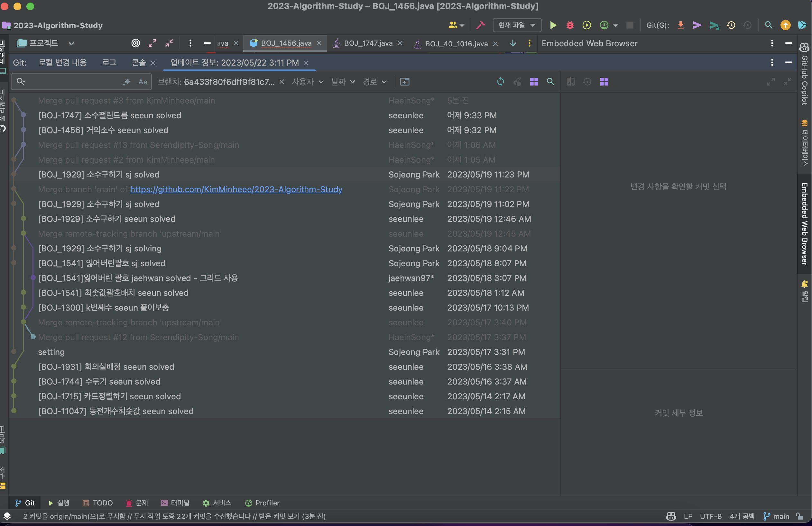The width and height of the screenshot is (812, 526).
Task: Collapse all in project panel
Action: [x=169, y=43]
